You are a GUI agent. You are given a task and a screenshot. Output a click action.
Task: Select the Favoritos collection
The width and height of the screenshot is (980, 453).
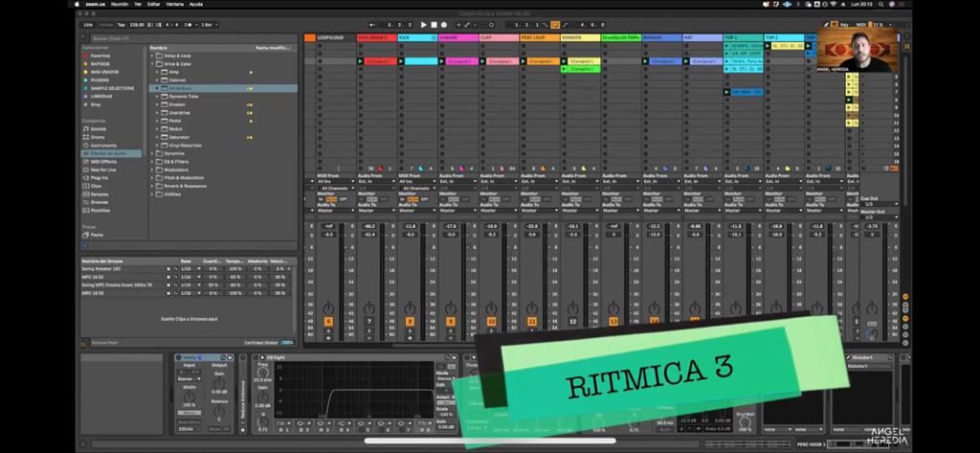click(x=100, y=56)
